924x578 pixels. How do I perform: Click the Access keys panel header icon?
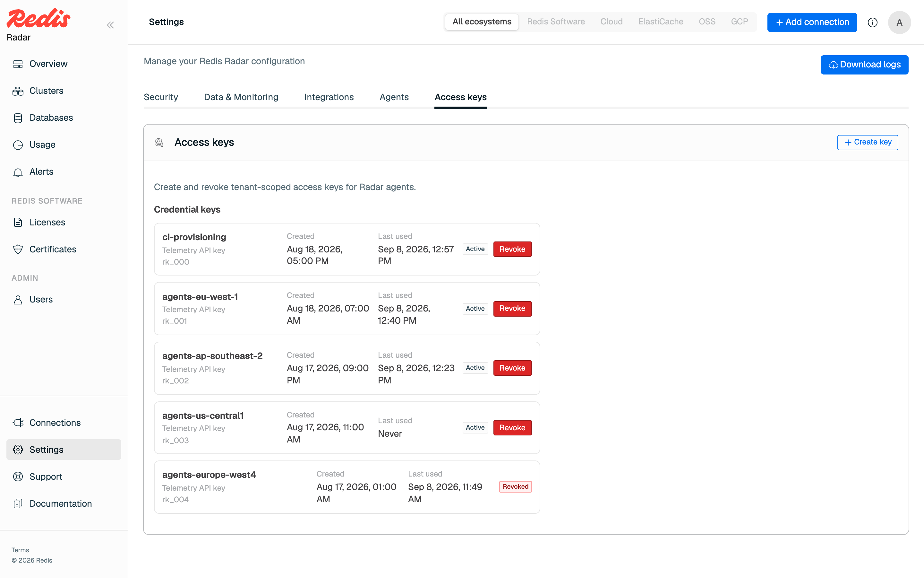click(159, 143)
